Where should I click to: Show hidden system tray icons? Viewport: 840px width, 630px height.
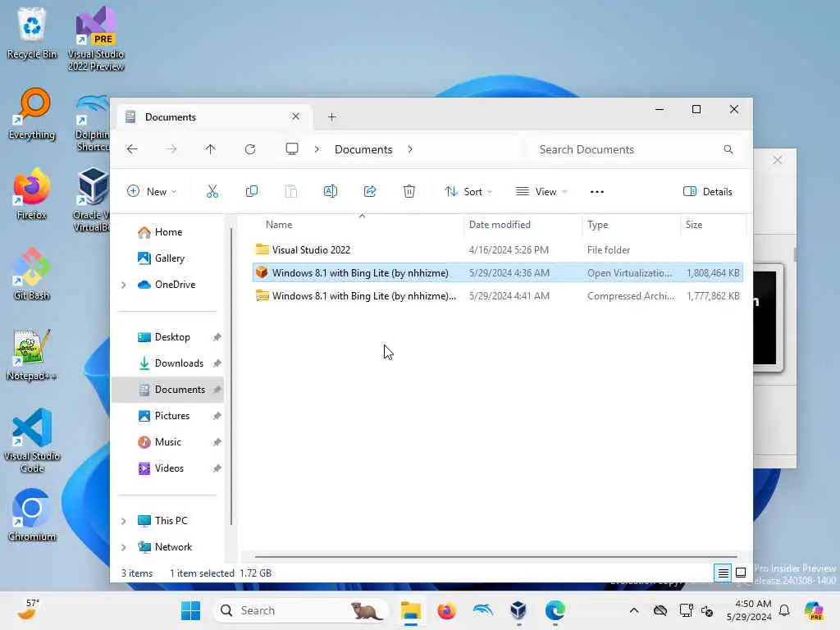click(634, 610)
